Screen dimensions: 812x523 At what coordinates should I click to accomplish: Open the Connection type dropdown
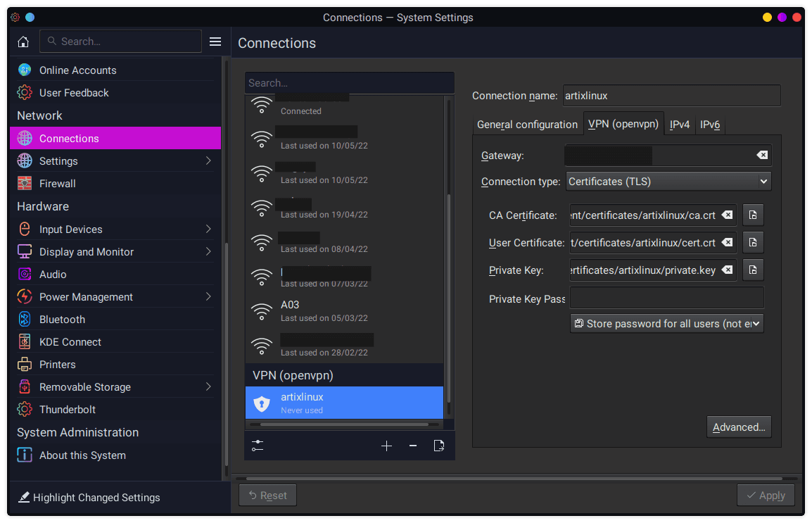[668, 181]
